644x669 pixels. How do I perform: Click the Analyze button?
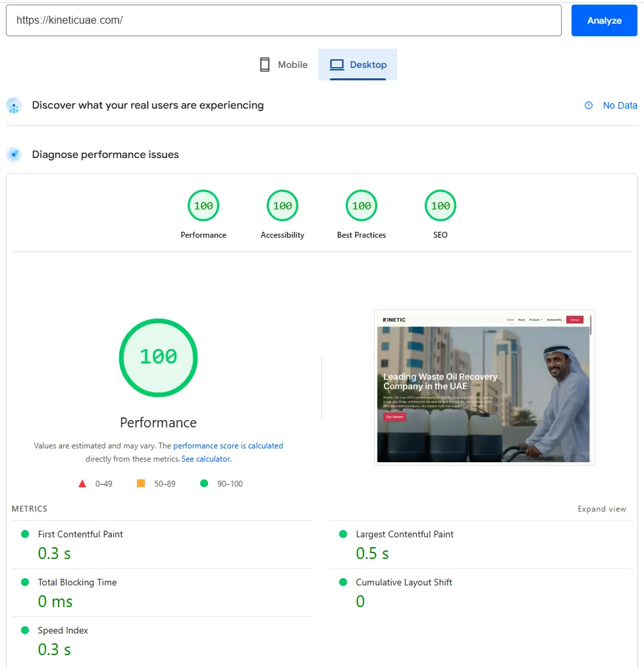pos(604,20)
